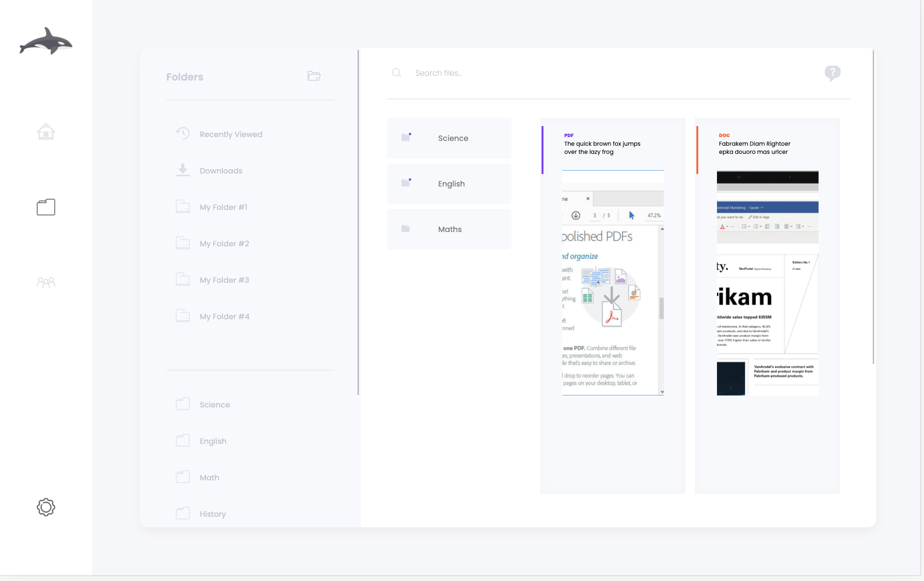Image resolution: width=924 pixels, height=581 pixels.
Task: Select the files folder sidebar icon
Action: [46, 207]
